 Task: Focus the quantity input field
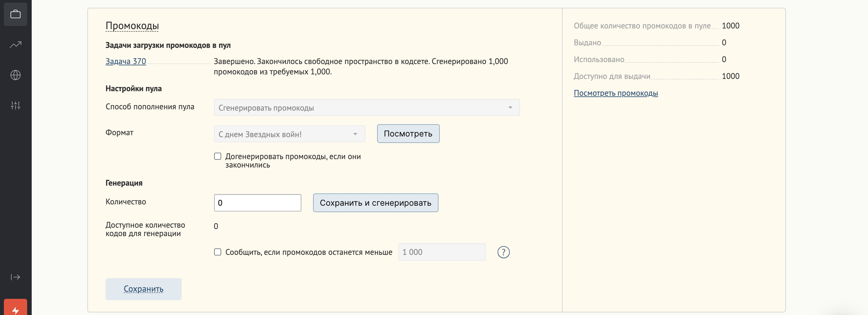[x=257, y=203]
